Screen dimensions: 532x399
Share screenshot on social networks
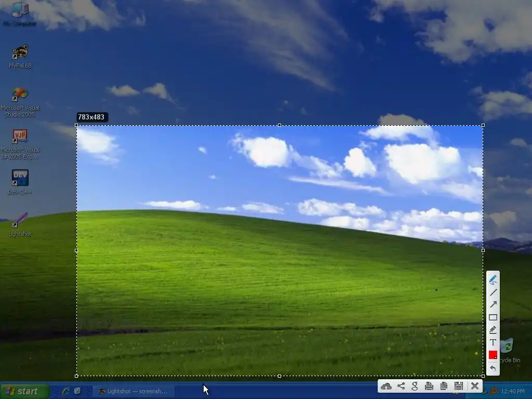click(401, 386)
